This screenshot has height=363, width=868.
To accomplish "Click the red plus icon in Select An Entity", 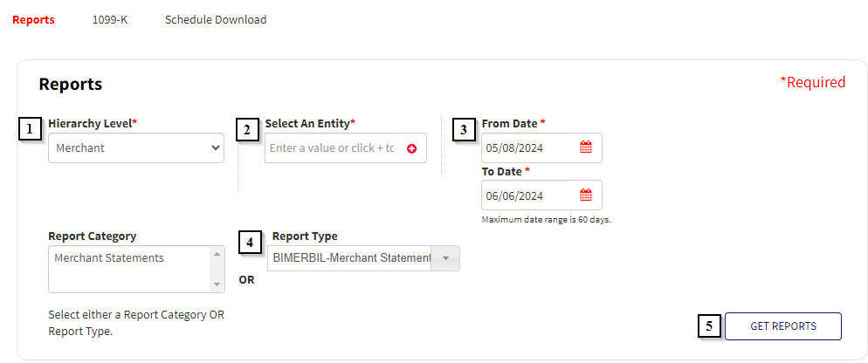I will [411, 148].
